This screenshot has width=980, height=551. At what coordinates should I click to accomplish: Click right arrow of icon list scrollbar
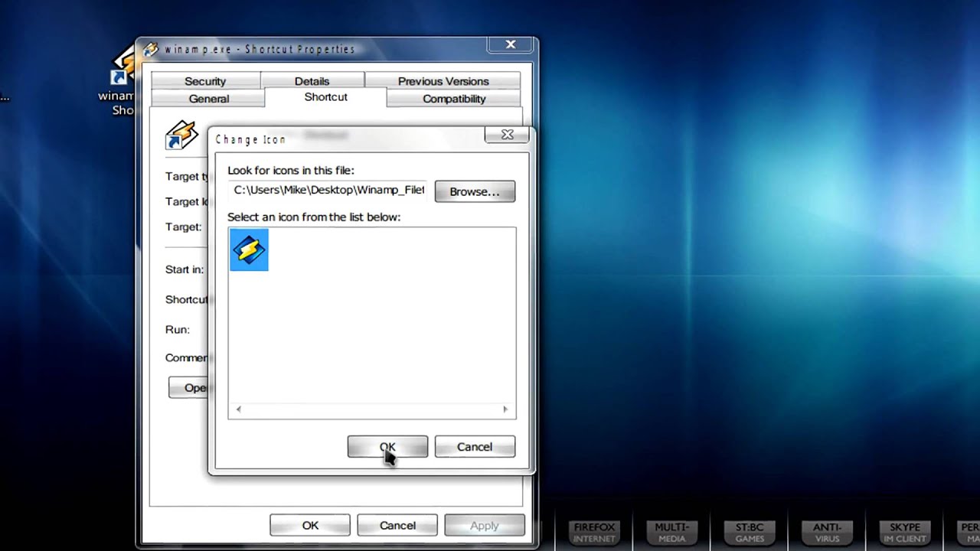coord(505,409)
